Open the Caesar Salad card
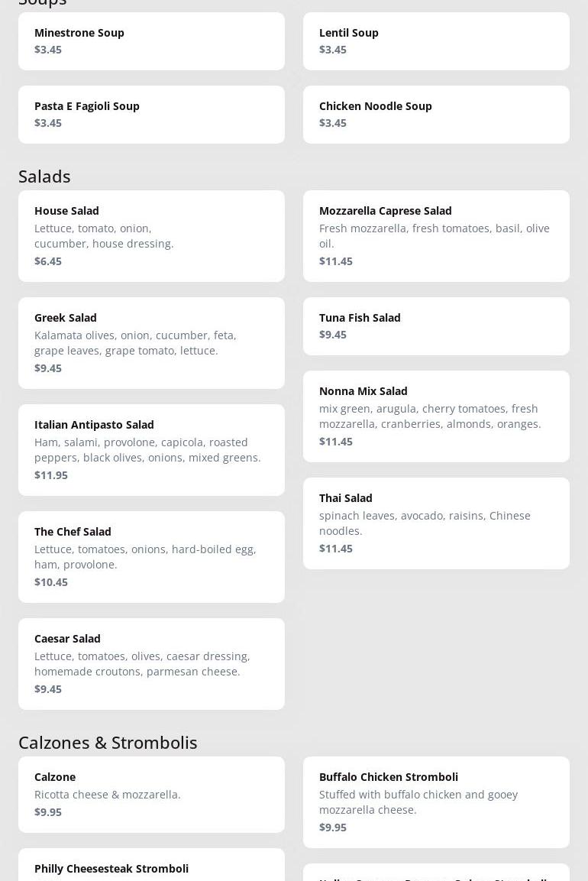 151,664
